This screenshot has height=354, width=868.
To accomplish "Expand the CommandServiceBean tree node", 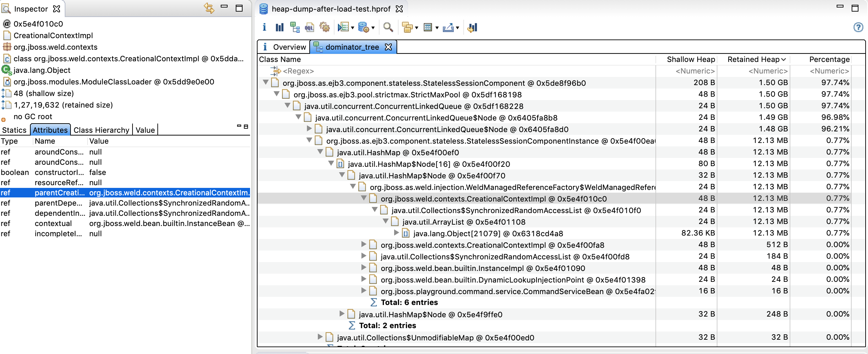I will pos(364,291).
